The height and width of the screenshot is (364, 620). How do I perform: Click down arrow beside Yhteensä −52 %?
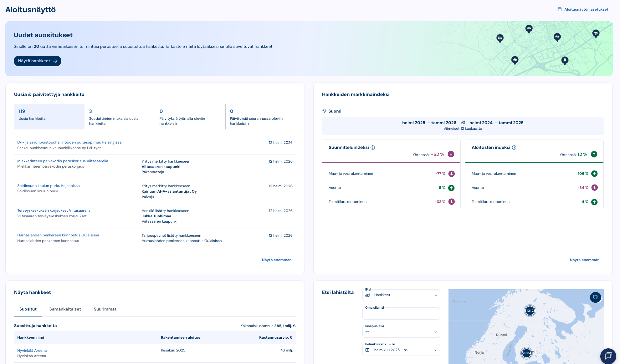(x=451, y=154)
